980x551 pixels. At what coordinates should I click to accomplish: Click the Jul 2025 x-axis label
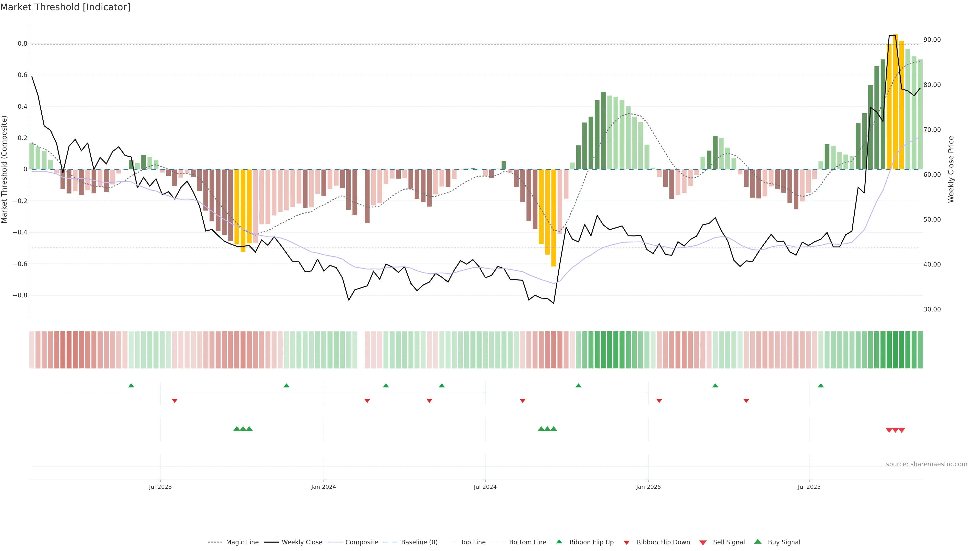(809, 487)
